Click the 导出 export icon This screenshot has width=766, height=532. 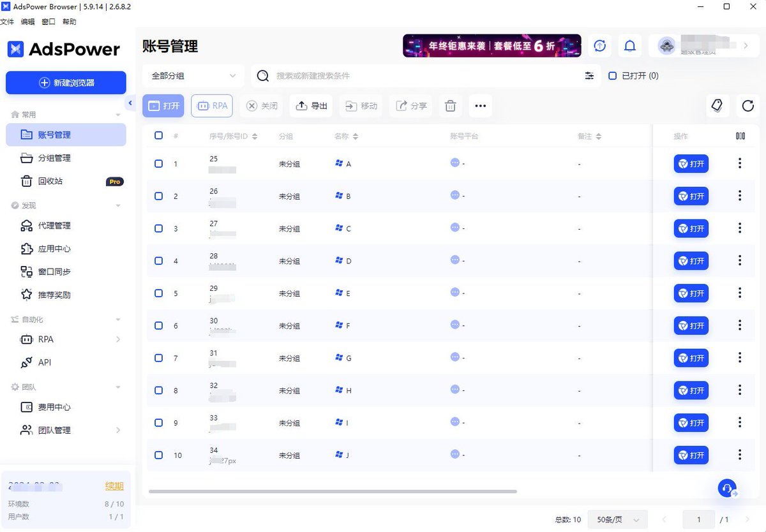pos(302,105)
